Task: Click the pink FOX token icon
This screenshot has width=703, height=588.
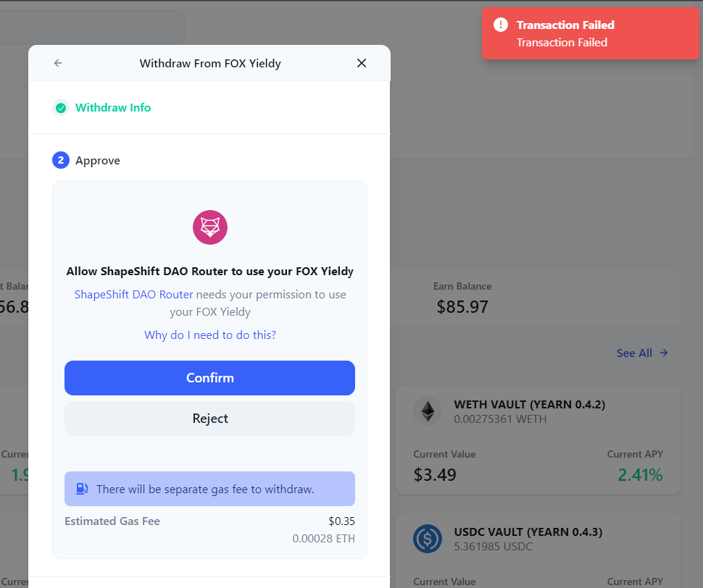Action: [209, 227]
